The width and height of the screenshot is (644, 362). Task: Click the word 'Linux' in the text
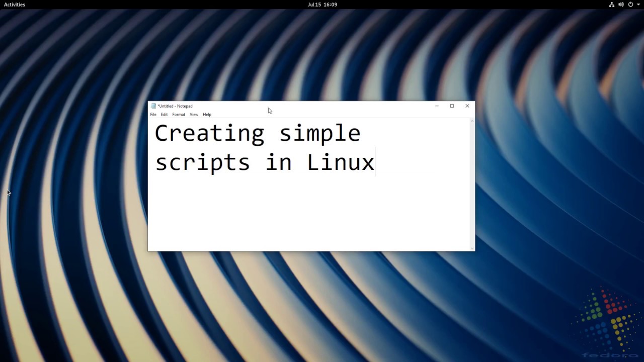(x=341, y=162)
